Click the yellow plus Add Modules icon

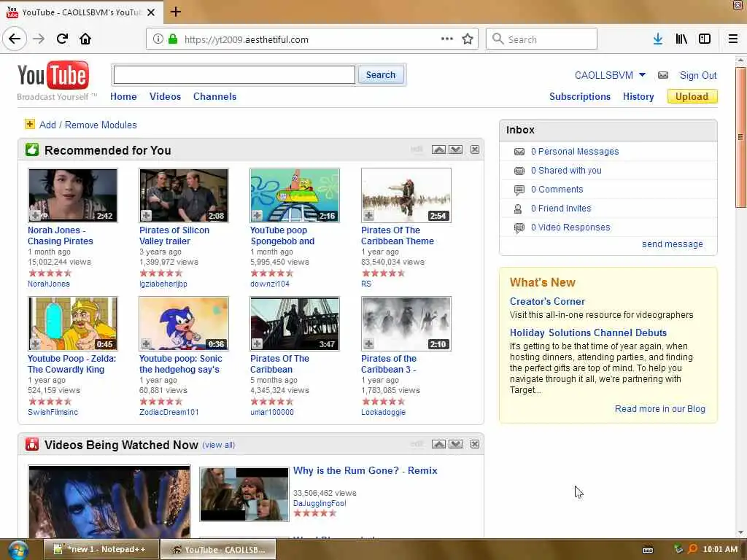click(29, 124)
